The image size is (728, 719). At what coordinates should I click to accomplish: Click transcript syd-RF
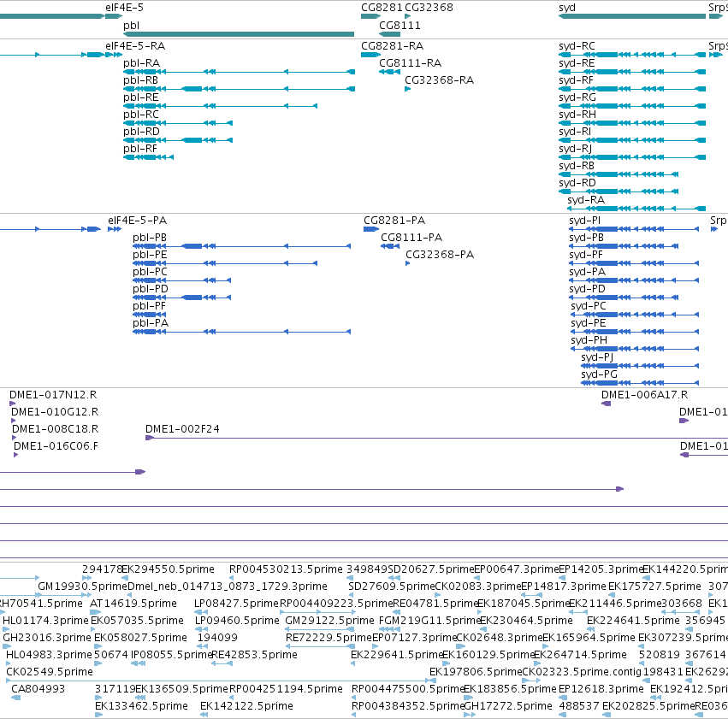point(632,89)
